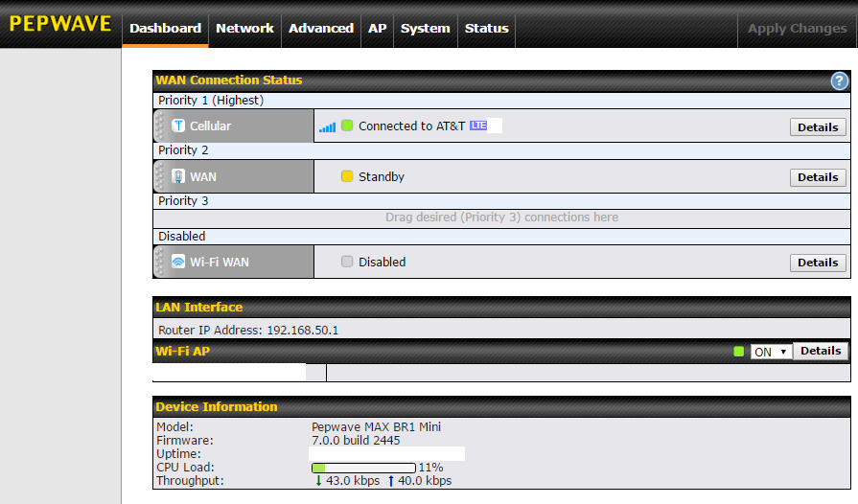Open the Wi-Fi AP ON dropdown
The width and height of the screenshot is (858, 504).
(770, 352)
